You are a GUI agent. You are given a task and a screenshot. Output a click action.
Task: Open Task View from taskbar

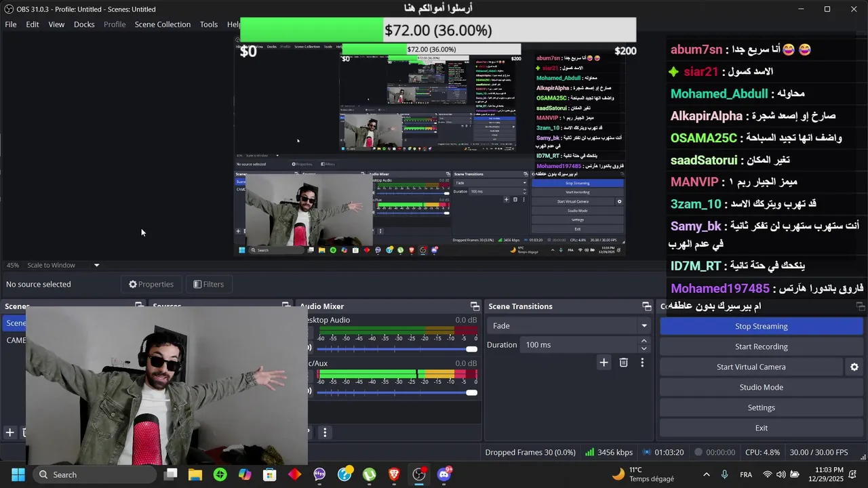click(x=171, y=474)
